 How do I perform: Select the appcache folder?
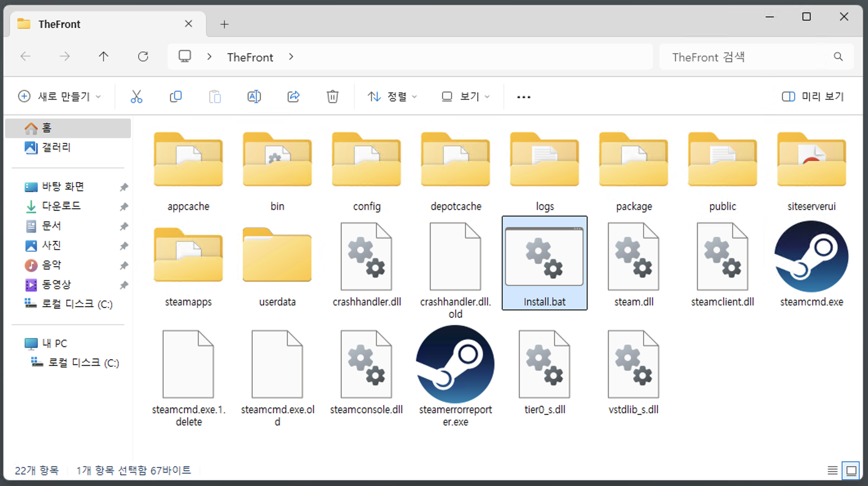point(188,172)
